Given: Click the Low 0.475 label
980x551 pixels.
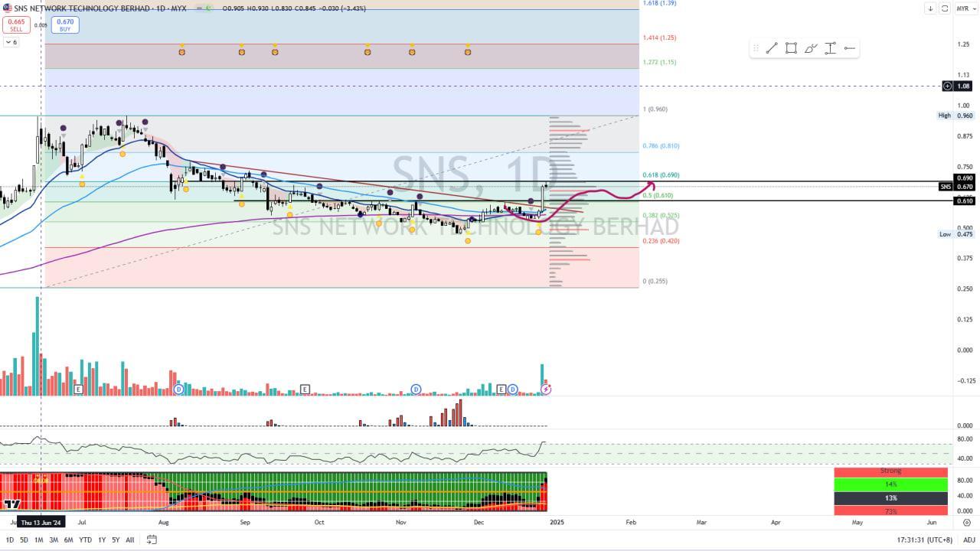Looking at the screenshot, I should (x=955, y=234).
